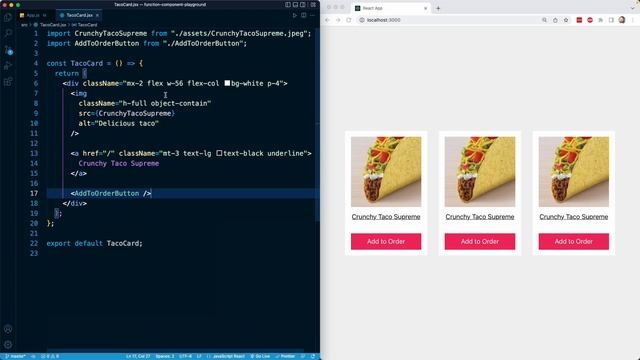Bookmark the page with star icon

click(x=566, y=20)
